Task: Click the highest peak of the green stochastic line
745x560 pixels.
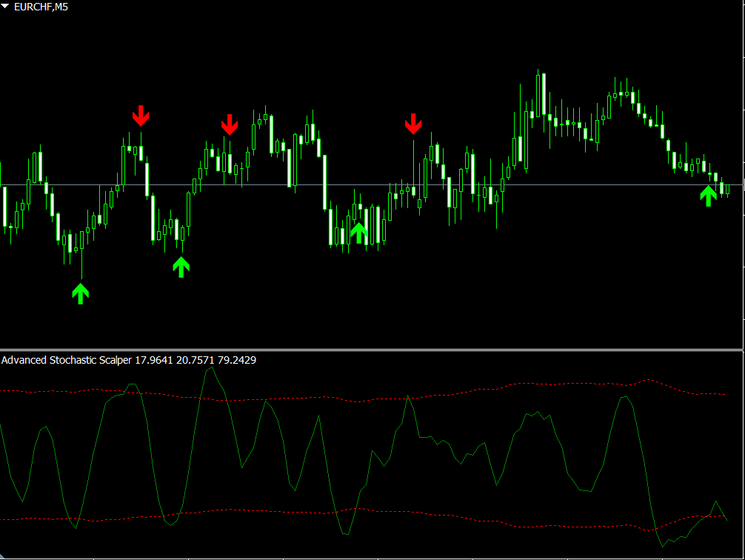Action: pyautogui.click(x=209, y=367)
